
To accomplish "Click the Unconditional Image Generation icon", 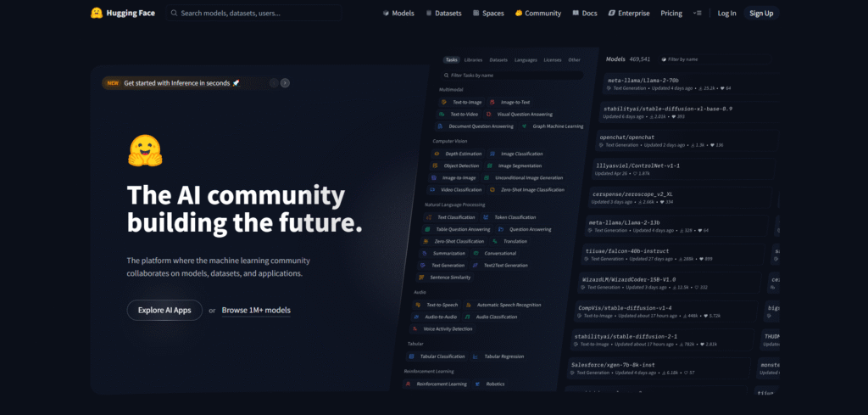I will (x=487, y=178).
